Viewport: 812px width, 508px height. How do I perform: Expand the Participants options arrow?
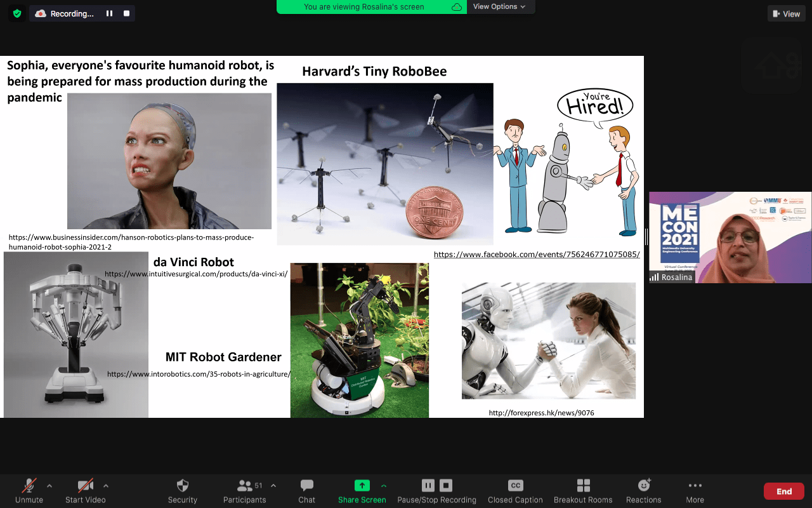pos(273,486)
